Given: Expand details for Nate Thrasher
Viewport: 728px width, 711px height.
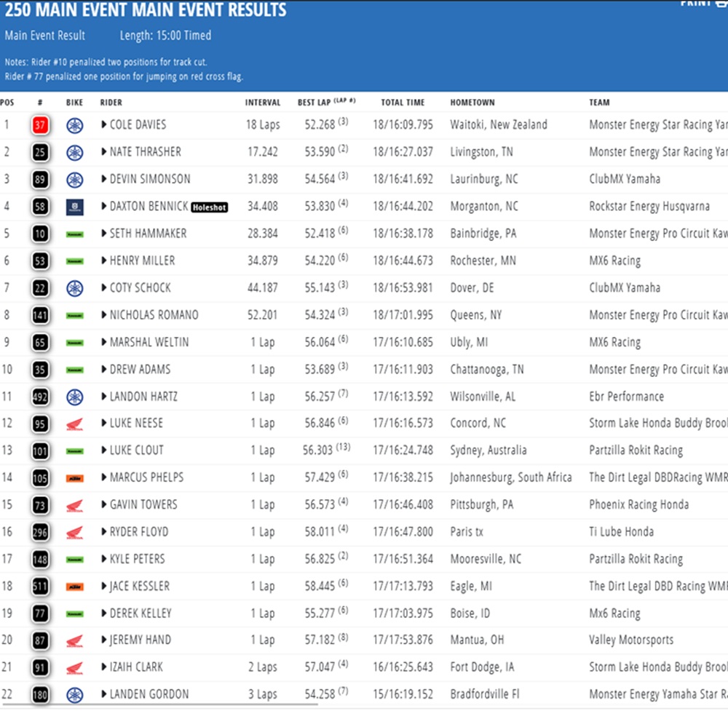Looking at the screenshot, I should (104, 152).
